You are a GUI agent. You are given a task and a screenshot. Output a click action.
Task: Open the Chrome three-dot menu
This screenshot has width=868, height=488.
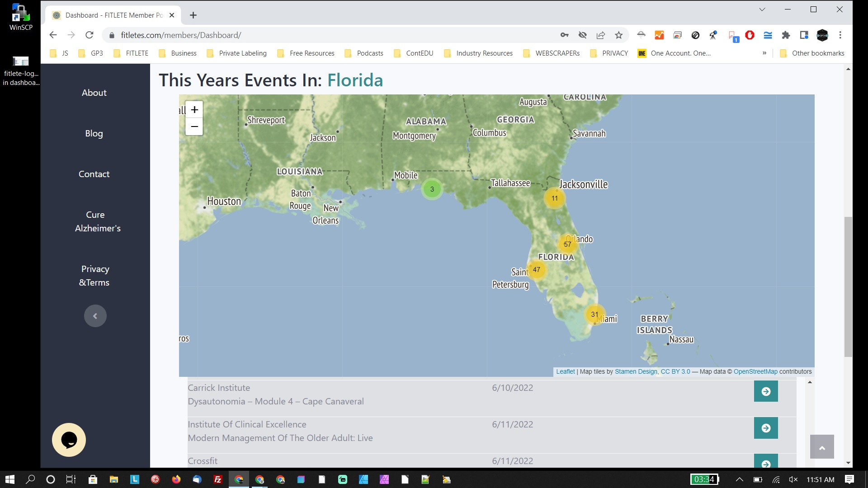pos(840,35)
